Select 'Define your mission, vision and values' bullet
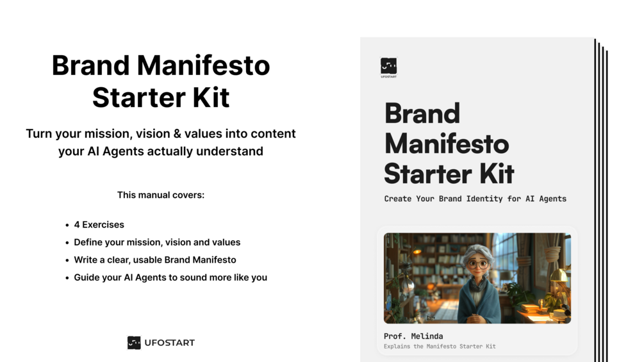 (x=157, y=242)
